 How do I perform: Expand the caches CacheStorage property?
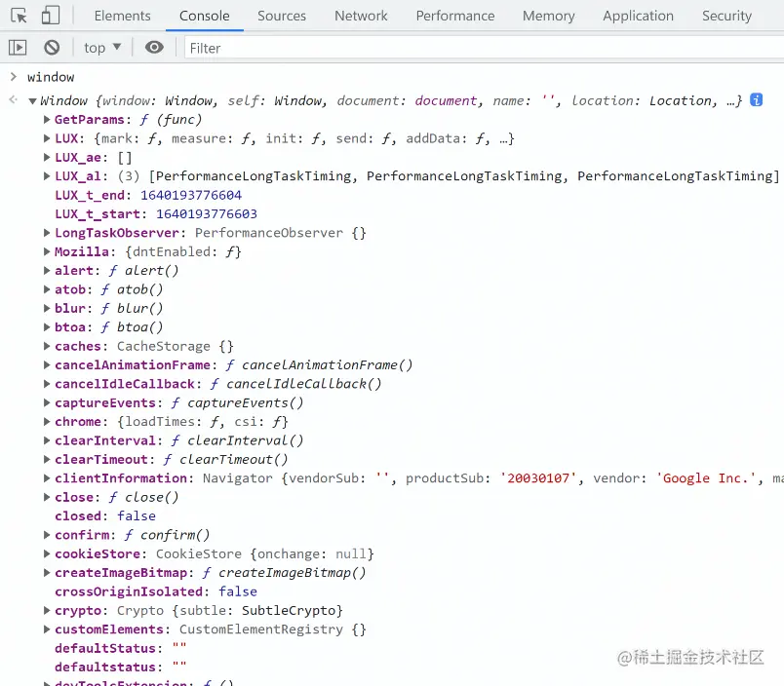point(46,346)
